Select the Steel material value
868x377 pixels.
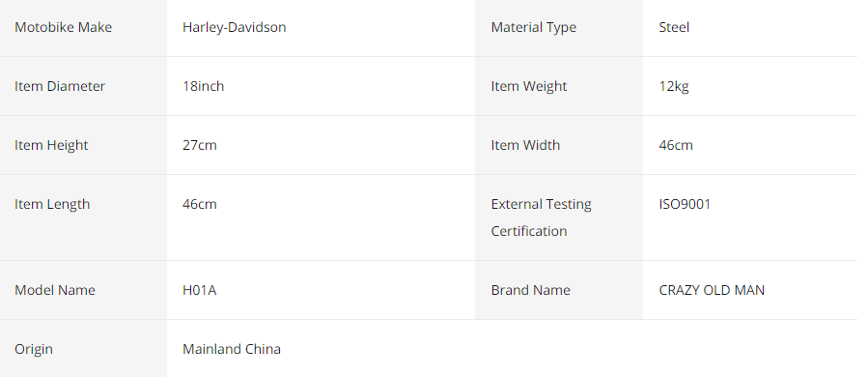674,27
